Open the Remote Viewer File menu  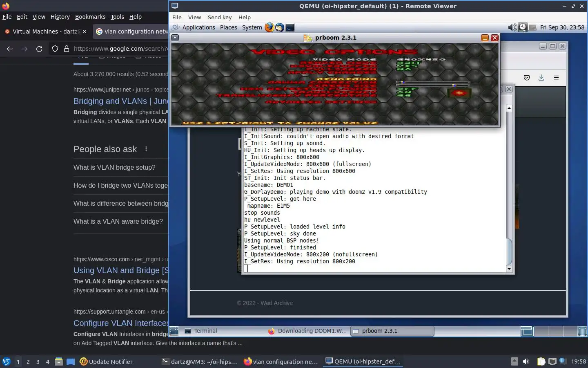tap(177, 17)
